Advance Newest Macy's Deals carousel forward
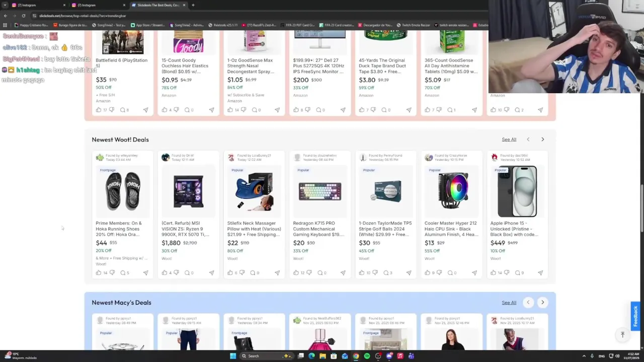The height and width of the screenshot is (362, 644). (542, 302)
